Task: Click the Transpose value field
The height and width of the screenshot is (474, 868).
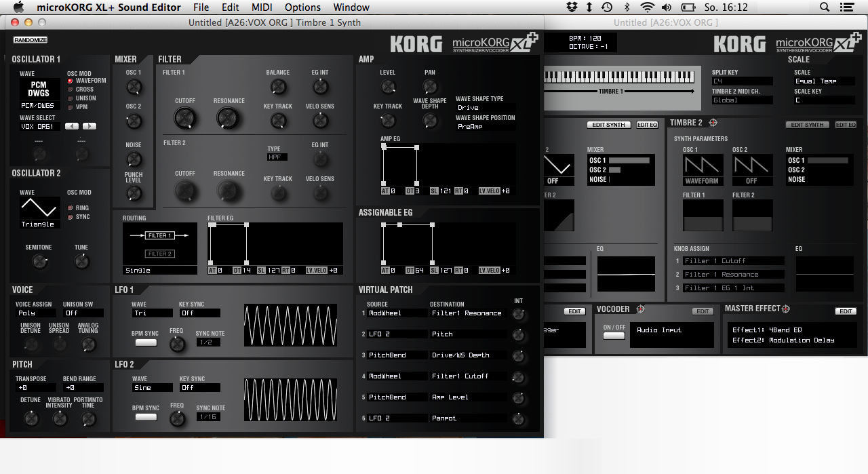Action: [x=35, y=388]
